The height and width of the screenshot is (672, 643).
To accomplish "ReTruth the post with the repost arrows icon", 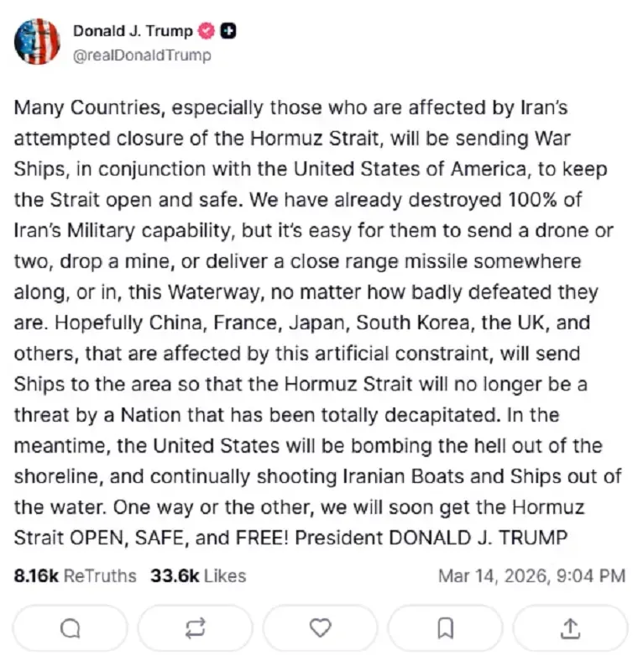I will (195, 627).
